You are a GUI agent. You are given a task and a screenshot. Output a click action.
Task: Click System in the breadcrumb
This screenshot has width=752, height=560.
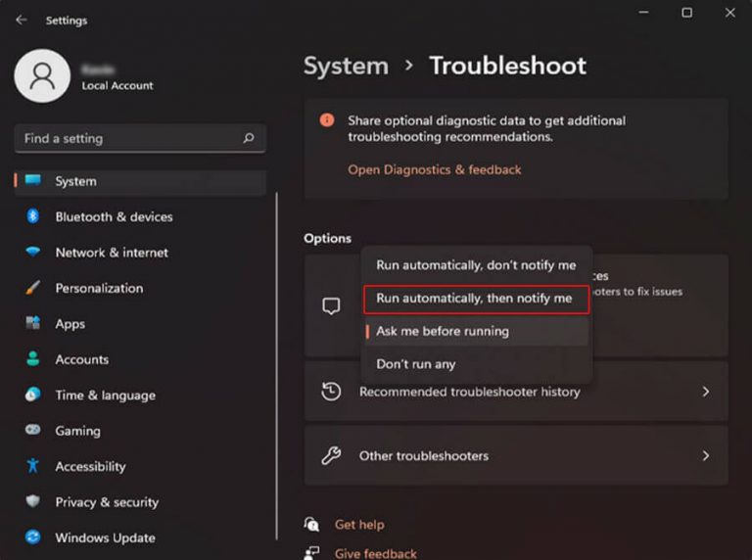coord(346,66)
